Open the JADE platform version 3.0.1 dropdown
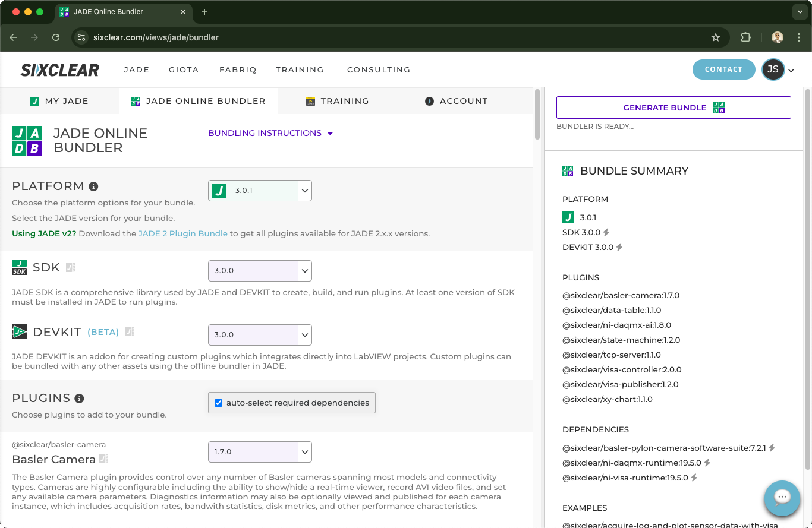812x528 pixels. pos(260,191)
